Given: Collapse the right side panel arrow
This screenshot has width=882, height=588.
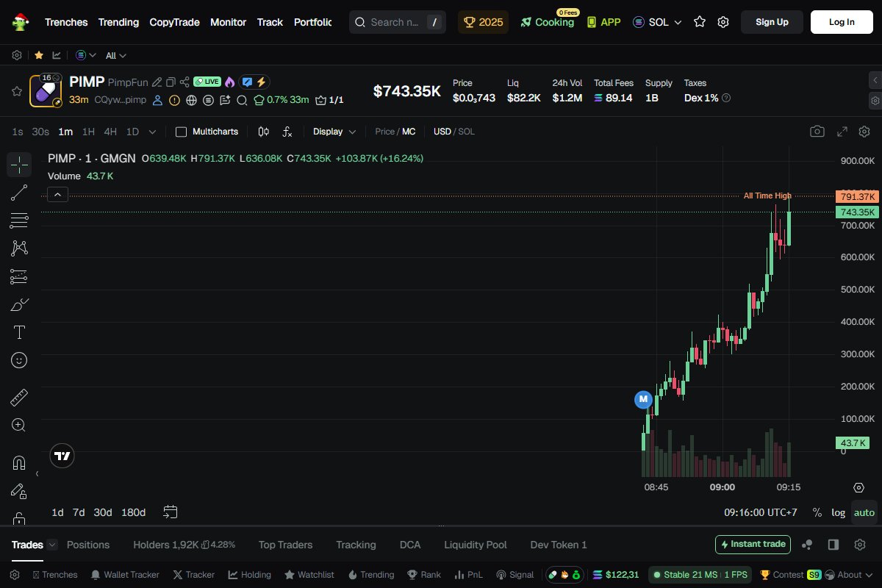Looking at the screenshot, I should tap(875, 80).
